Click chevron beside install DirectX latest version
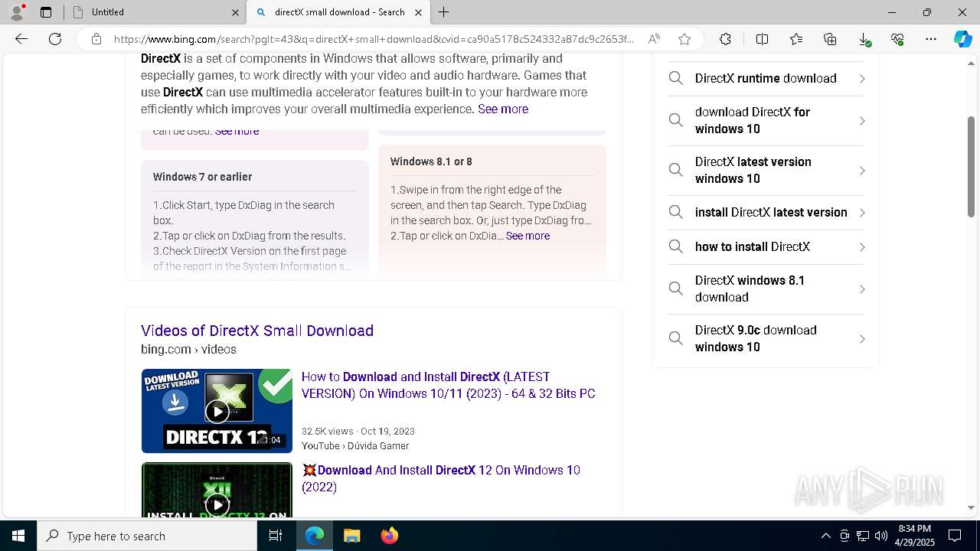Viewport: 980px width, 551px height. 862,213
